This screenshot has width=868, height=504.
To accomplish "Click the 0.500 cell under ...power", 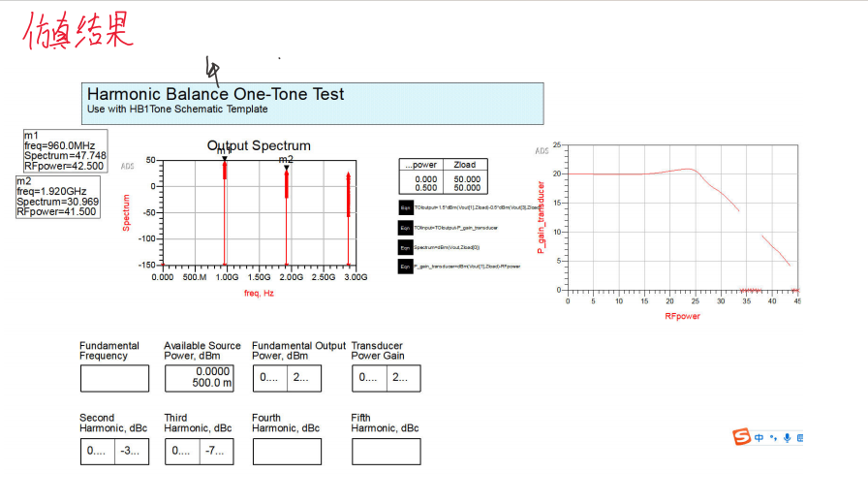I will [425, 188].
